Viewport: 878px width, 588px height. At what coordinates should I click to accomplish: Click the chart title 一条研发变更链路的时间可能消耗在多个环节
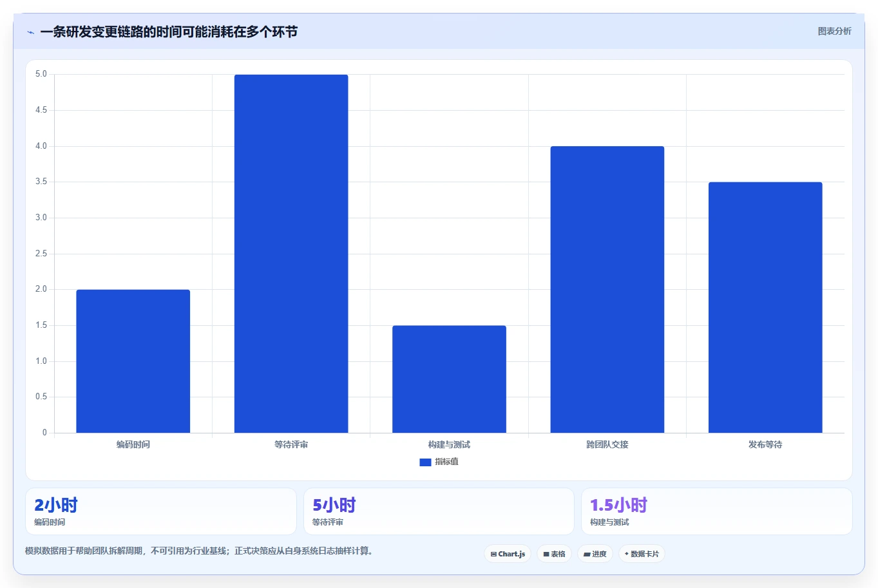point(169,32)
